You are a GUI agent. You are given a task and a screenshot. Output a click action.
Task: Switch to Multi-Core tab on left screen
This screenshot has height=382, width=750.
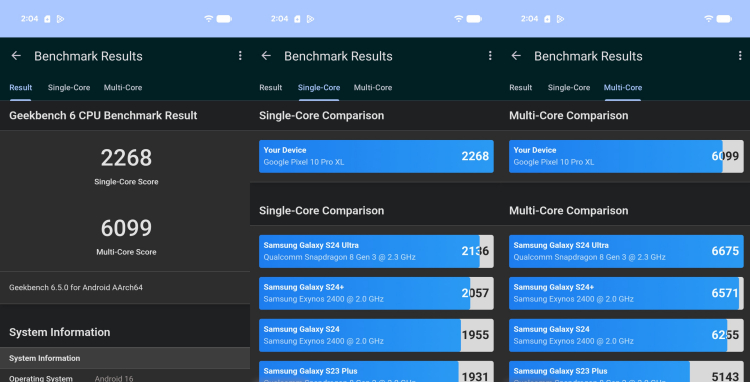click(x=123, y=87)
